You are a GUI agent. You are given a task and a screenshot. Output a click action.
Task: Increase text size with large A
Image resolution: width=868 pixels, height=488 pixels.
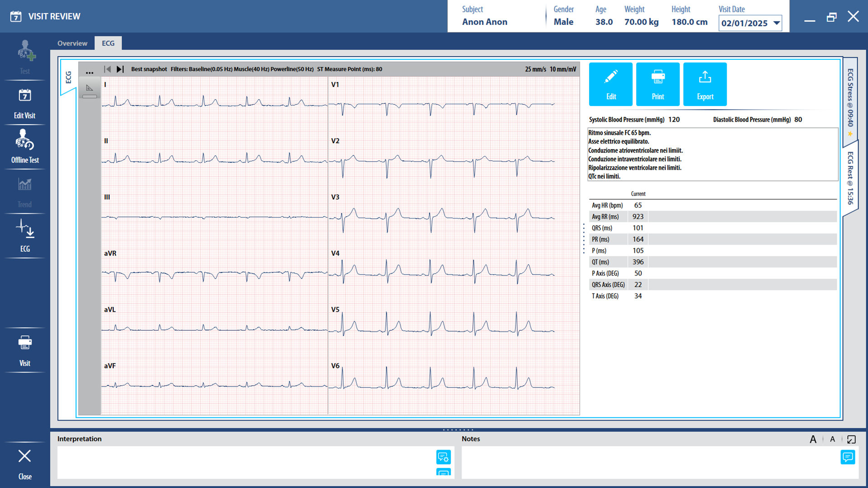pyautogui.click(x=813, y=439)
